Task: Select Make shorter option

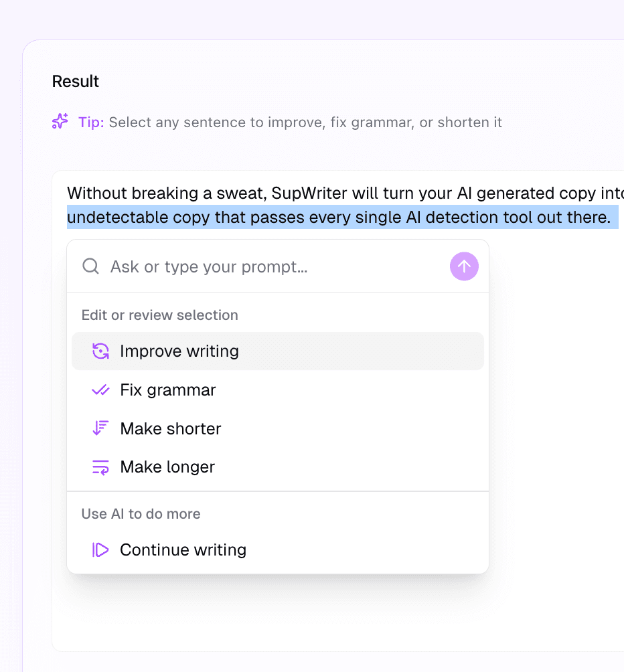Action: 170,428
